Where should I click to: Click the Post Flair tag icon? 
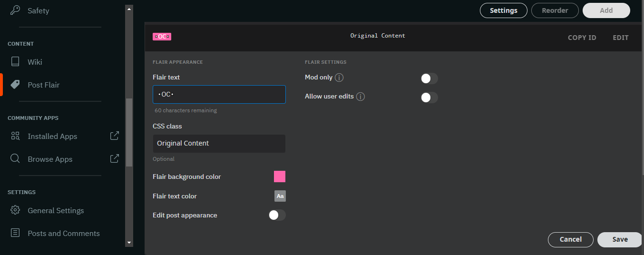pyautogui.click(x=15, y=85)
